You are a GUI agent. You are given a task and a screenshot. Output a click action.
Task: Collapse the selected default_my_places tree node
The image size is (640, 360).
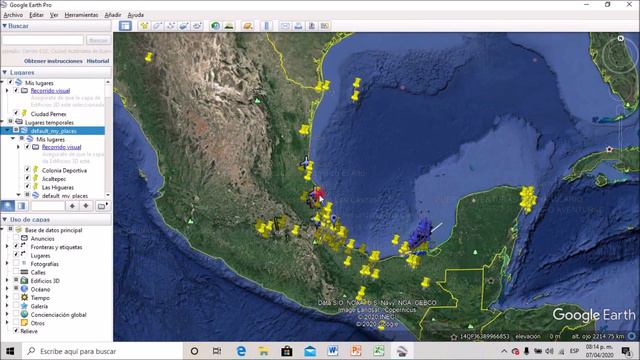pos(7,131)
